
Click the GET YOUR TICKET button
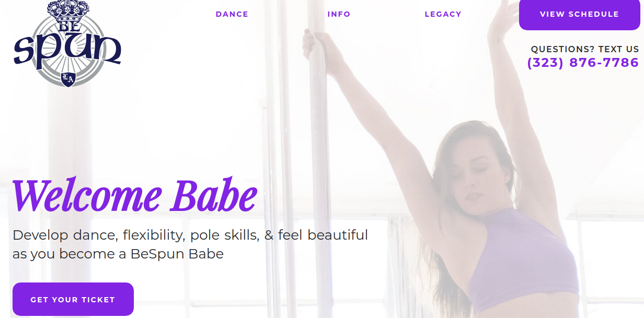(x=73, y=300)
